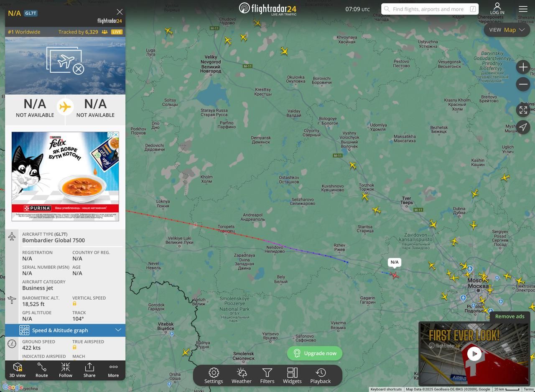This screenshot has width=535, height=392.
Task: Click the Find flights search field
Action: (x=430, y=9)
